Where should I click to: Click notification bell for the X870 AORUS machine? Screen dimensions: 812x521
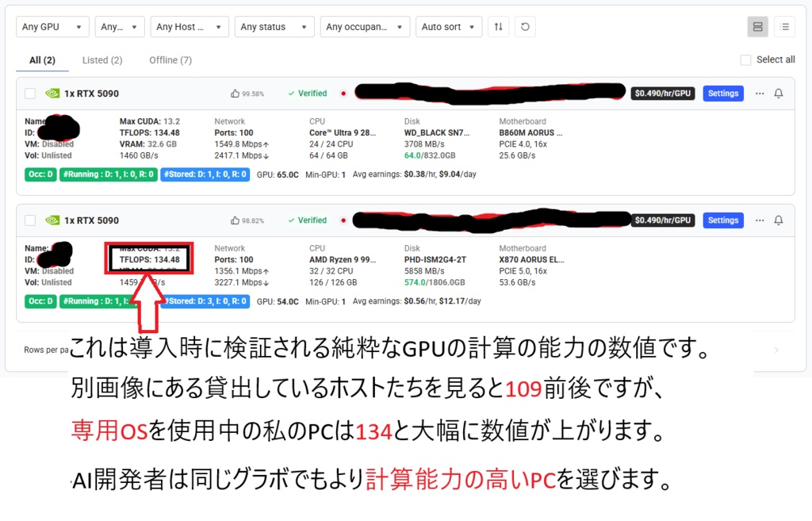[x=779, y=220]
